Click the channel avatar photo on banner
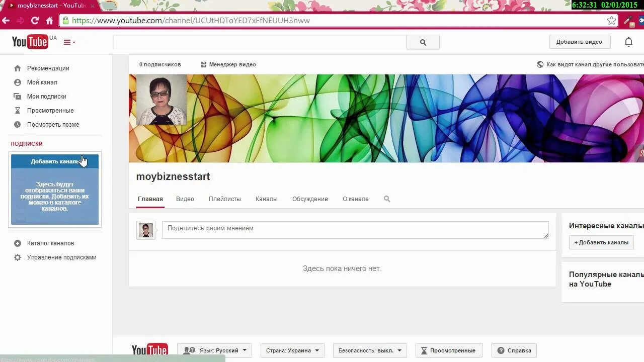Screen dimensions: 644x362 click(x=162, y=100)
